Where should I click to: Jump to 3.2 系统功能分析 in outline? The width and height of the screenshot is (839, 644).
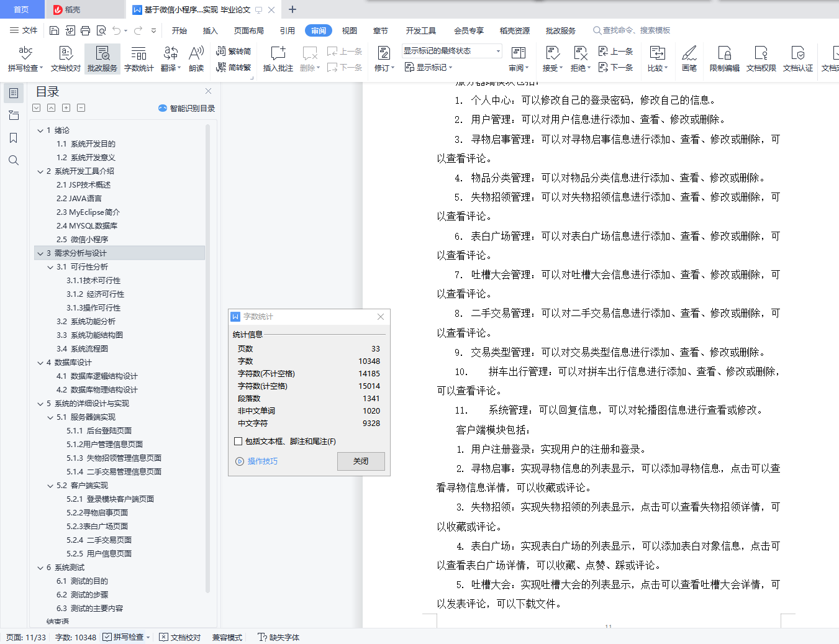pos(86,322)
